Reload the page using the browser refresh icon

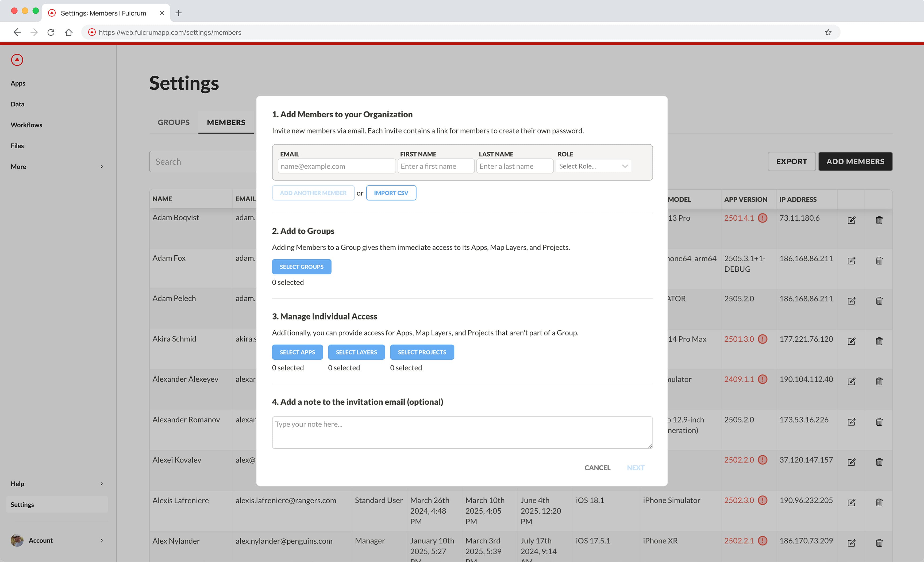pos(51,32)
